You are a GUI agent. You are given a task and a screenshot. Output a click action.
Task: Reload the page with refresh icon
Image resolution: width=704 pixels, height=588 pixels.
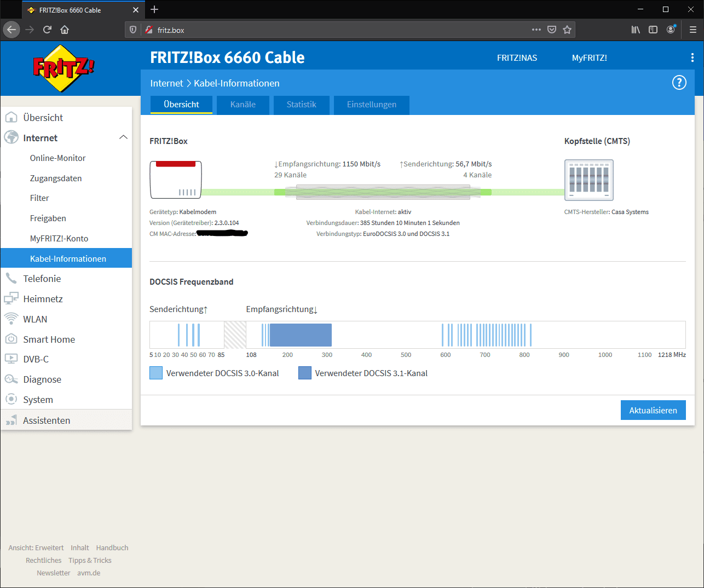(47, 30)
